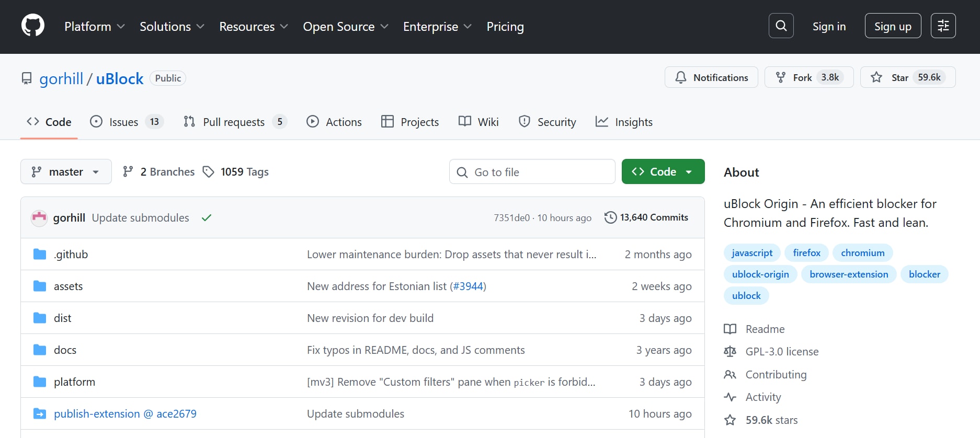Click Sign in

coord(829,26)
